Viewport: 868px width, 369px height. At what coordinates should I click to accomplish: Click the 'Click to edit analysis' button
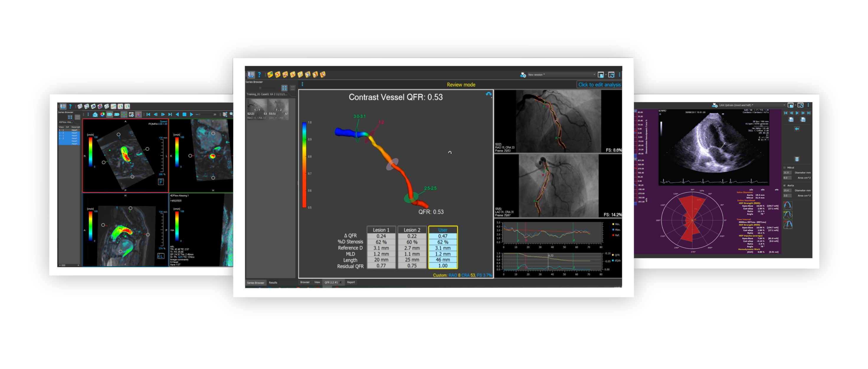(x=599, y=85)
